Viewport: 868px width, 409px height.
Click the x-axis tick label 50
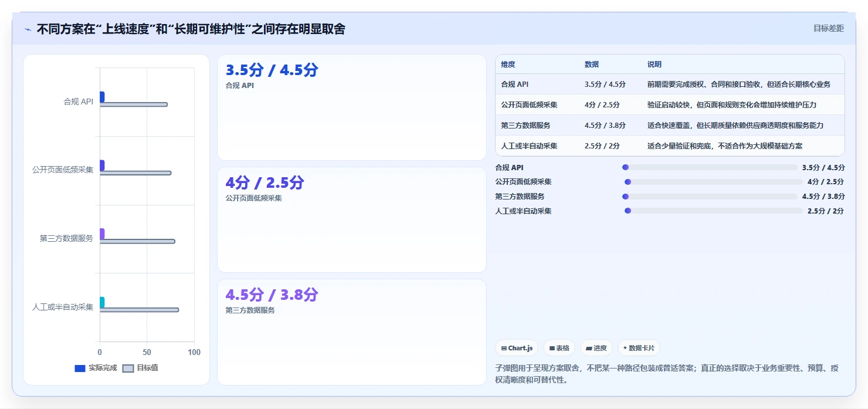(147, 353)
